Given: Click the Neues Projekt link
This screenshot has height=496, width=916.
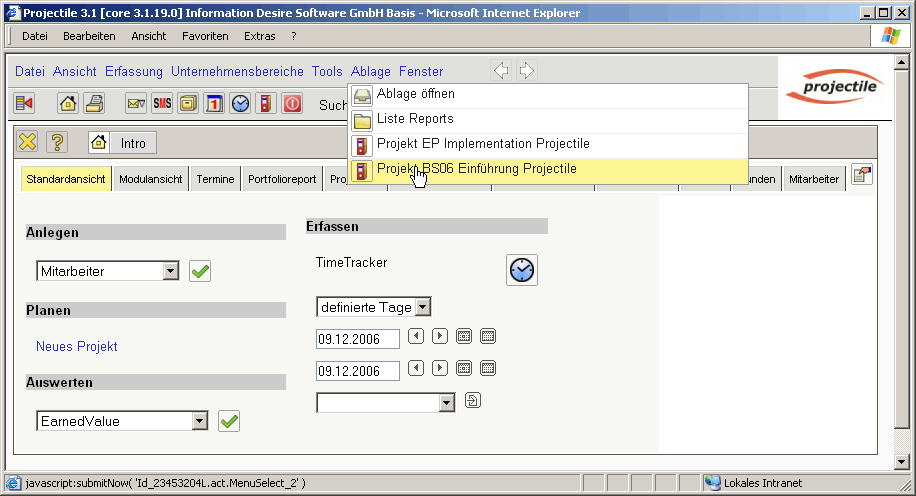Looking at the screenshot, I should tap(77, 346).
